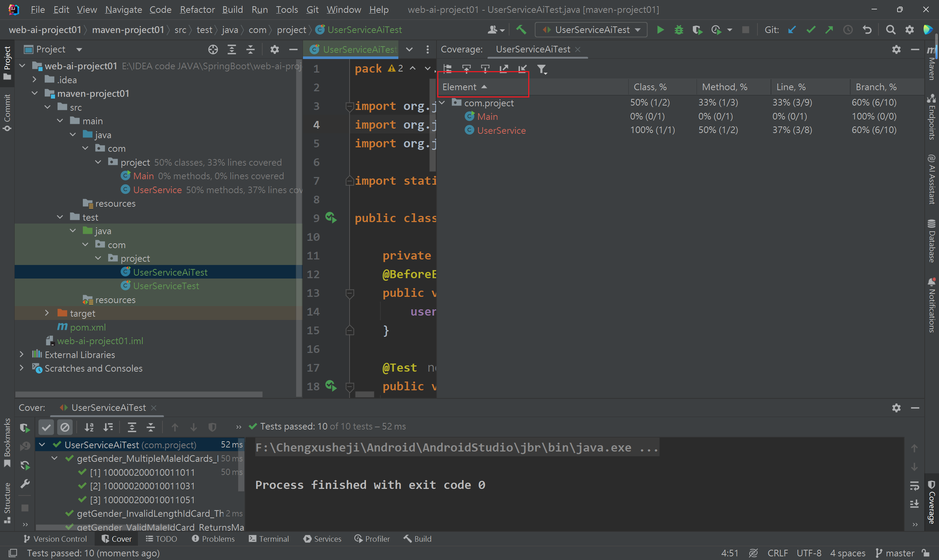Toggle sort alphabetically in test results
Screen dimensions: 939x560
(89, 427)
